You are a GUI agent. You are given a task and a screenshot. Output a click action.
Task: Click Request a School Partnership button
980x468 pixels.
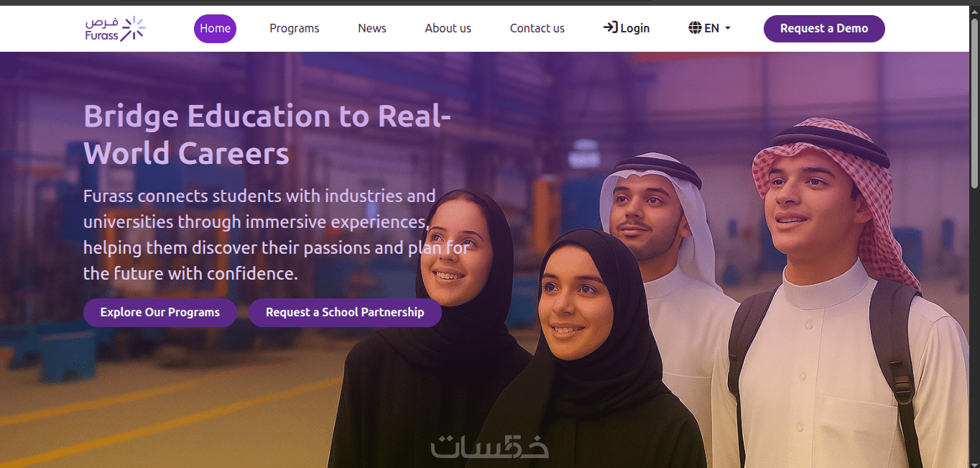click(345, 313)
